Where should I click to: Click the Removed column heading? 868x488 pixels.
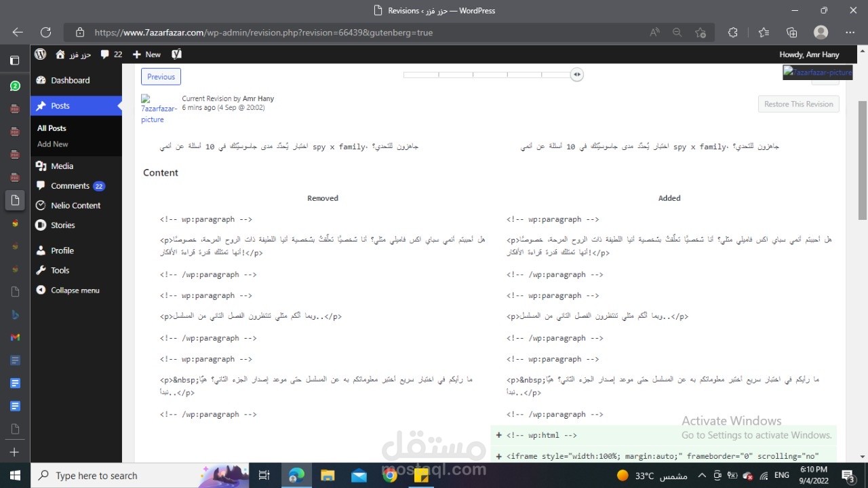pyautogui.click(x=323, y=198)
